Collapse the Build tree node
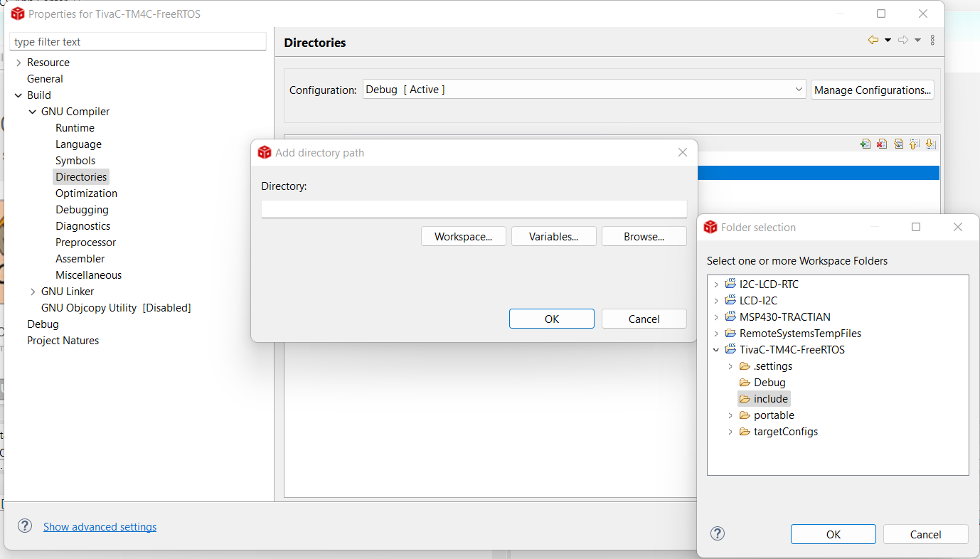Viewport: 980px width, 559px height. pyautogui.click(x=18, y=95)
